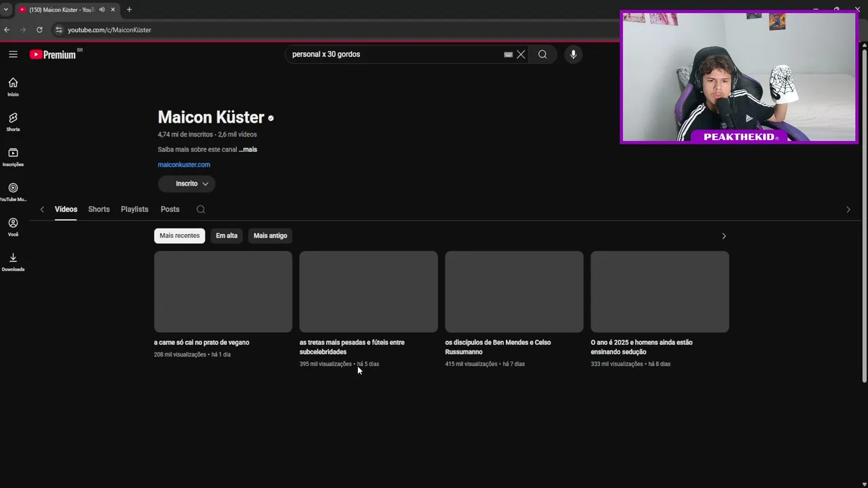This screenshot has height=488, width=868.
Task: Click the verified badge beside channel name
Action: [271, 118]
